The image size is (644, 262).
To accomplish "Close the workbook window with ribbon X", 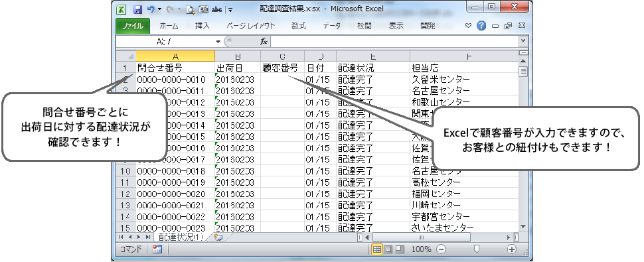I will (522, 26).
